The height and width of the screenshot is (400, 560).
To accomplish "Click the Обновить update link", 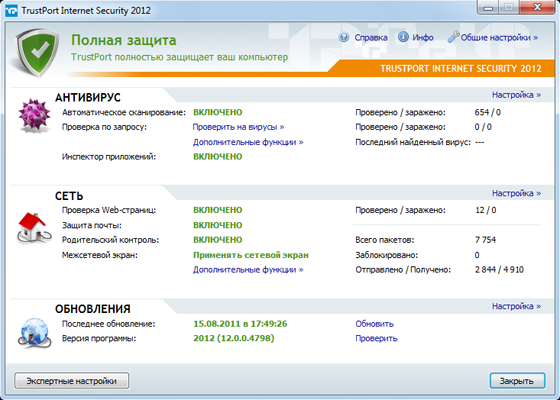I will click(x=374, y=324).
